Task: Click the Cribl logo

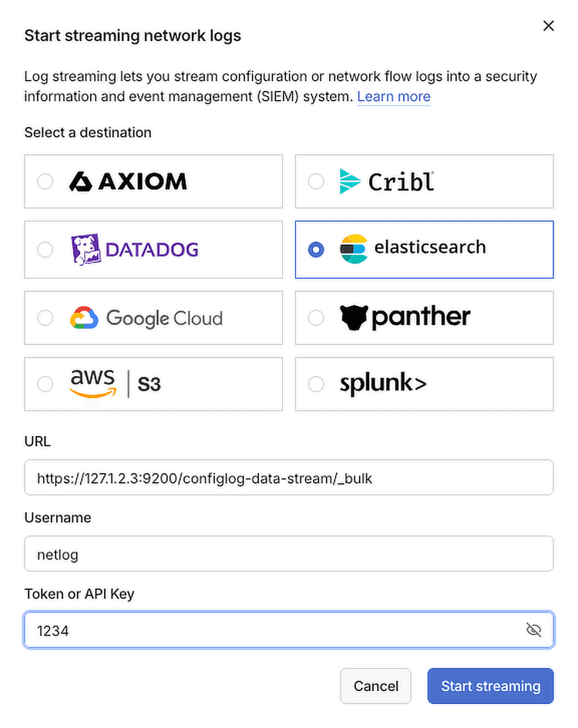Action: point(385,182)
